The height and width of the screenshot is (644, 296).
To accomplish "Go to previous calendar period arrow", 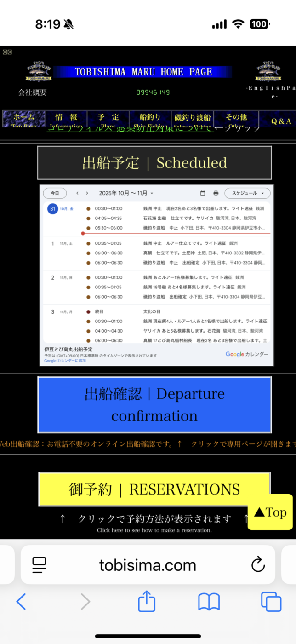I will (x=78, y=193).
